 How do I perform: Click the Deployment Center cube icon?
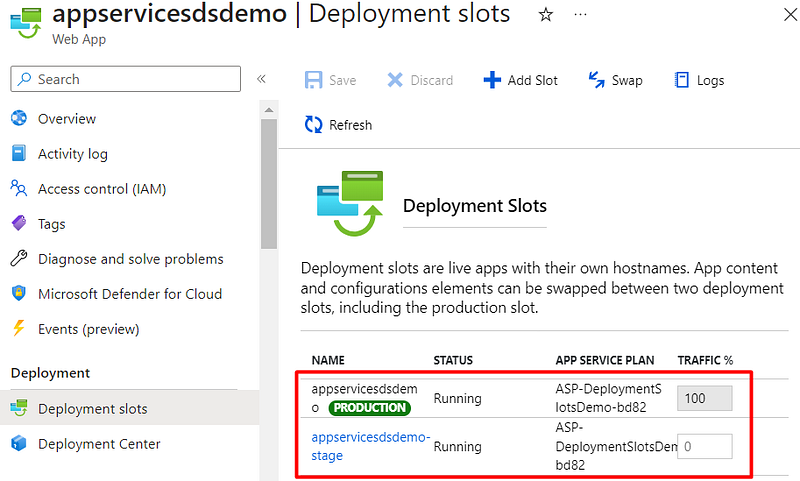pyautogui.click(x=18, y=444)
